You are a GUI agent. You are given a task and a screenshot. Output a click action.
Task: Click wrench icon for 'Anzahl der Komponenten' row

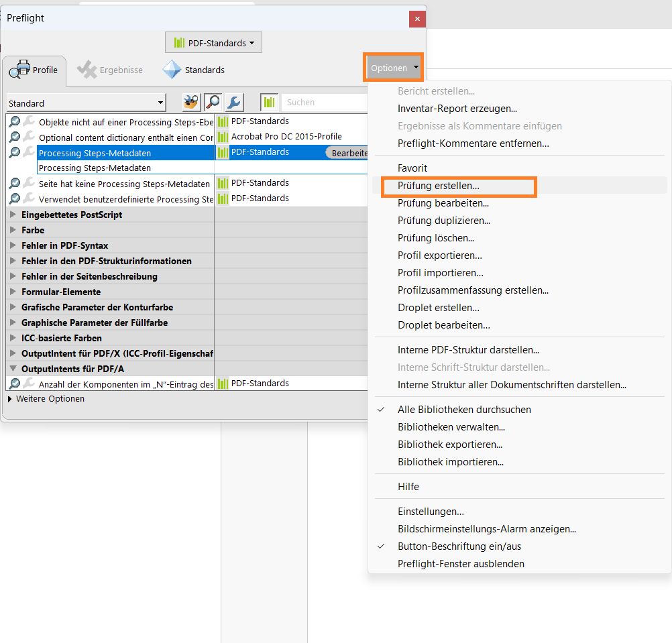29,384
